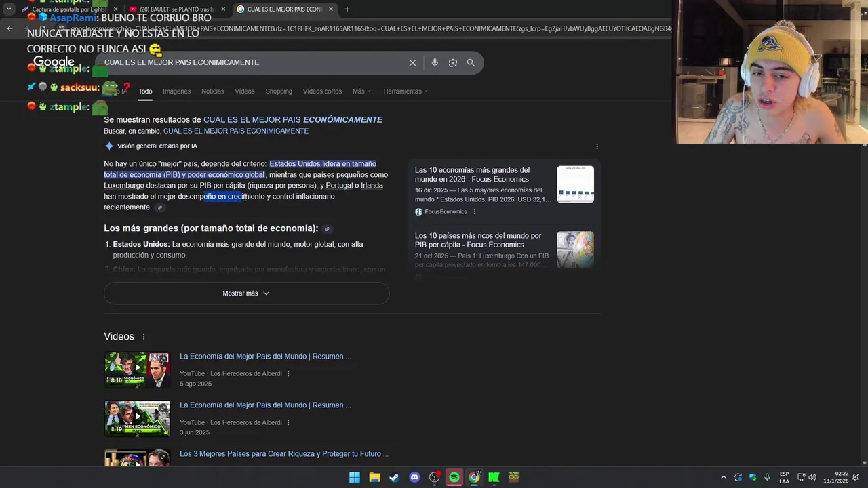
Task: Open Kick app from the taskbar
Action: pos(494,477)
